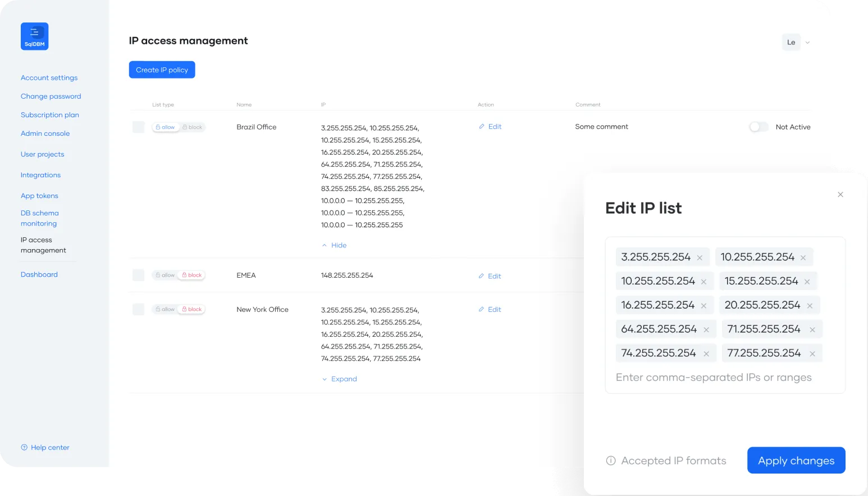
Task: Collapse Brazil Office IP list with Hide
Action: pos(335,245)
